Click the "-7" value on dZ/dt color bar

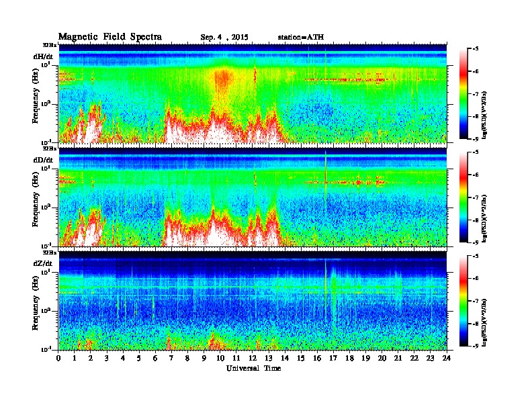click(476, 301)
